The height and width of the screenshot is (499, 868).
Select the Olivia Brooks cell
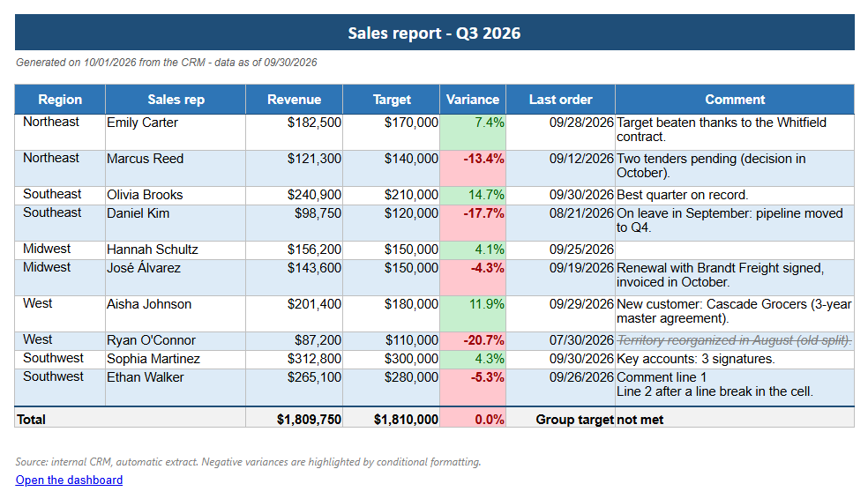[176, 196]
